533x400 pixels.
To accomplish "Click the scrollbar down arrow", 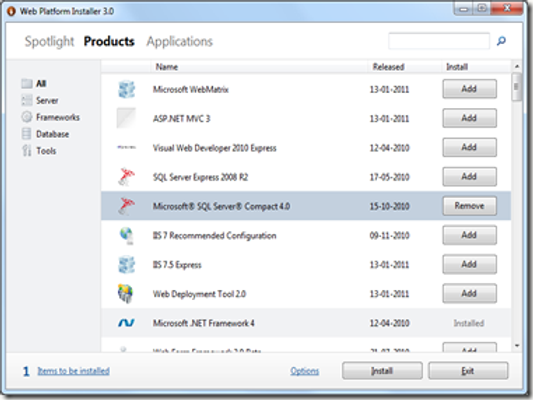I will [x=517, y=346].
